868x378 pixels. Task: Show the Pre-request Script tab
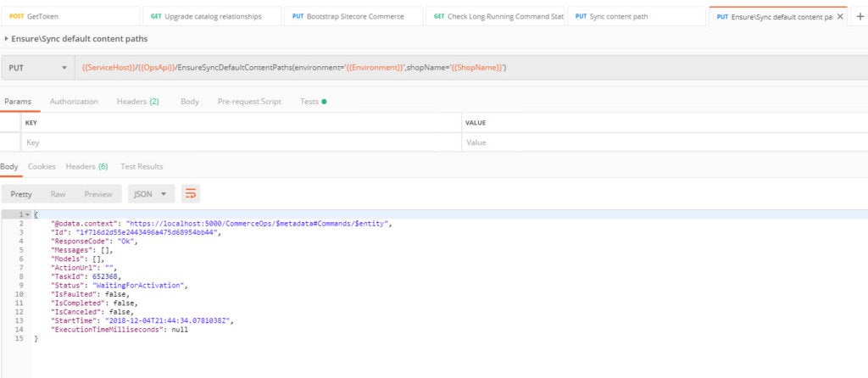[x=249, y=102]
